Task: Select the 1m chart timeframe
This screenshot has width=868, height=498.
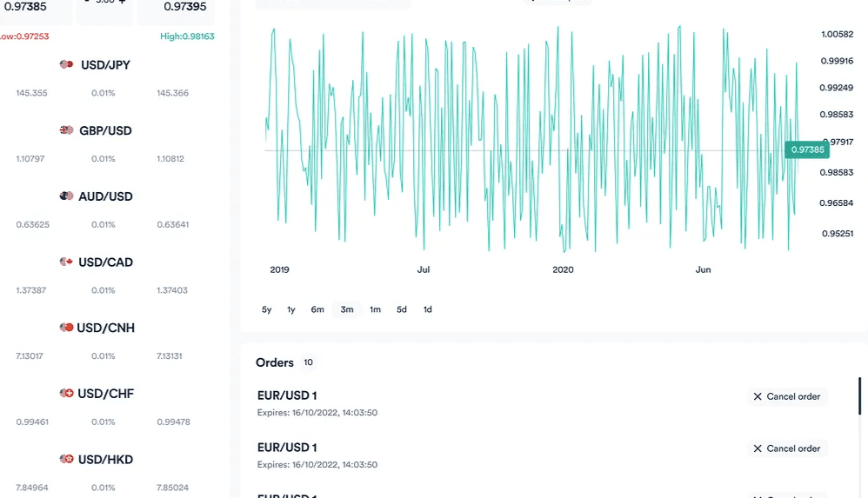Action: point(375,309)
